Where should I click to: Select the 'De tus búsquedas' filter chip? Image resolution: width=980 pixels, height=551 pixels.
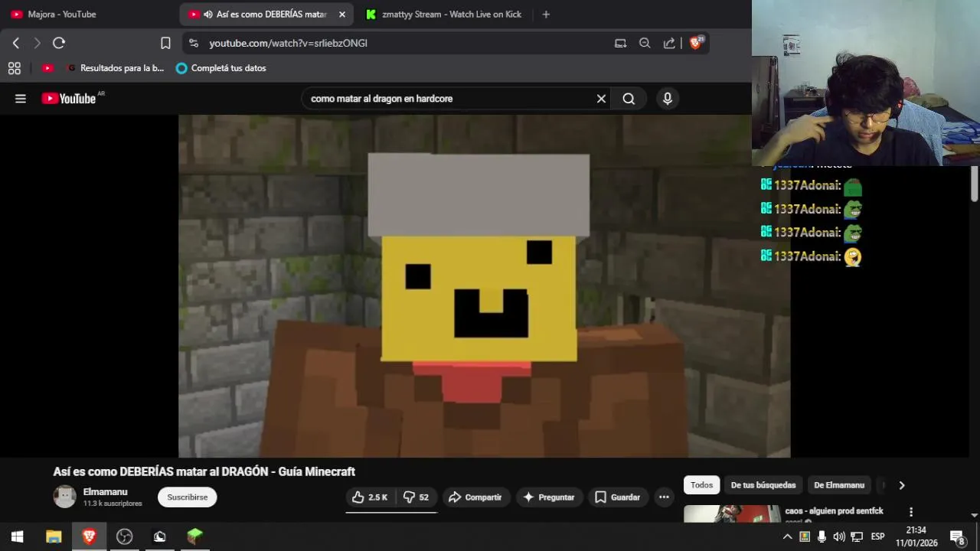763,484
